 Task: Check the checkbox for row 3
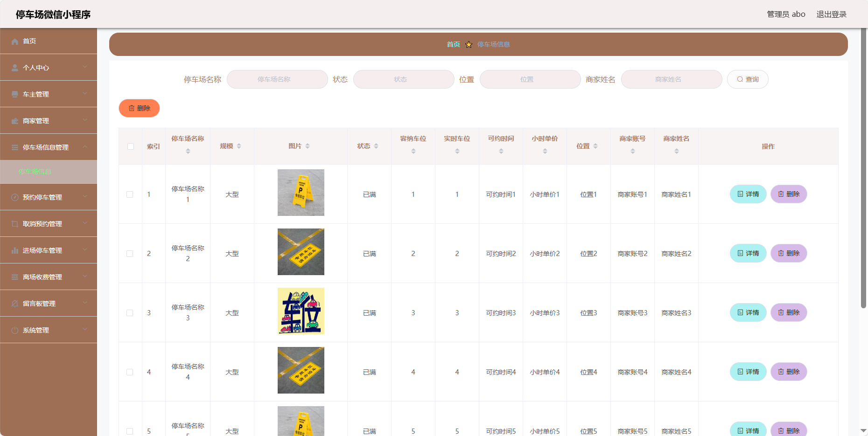coord(130,313)
